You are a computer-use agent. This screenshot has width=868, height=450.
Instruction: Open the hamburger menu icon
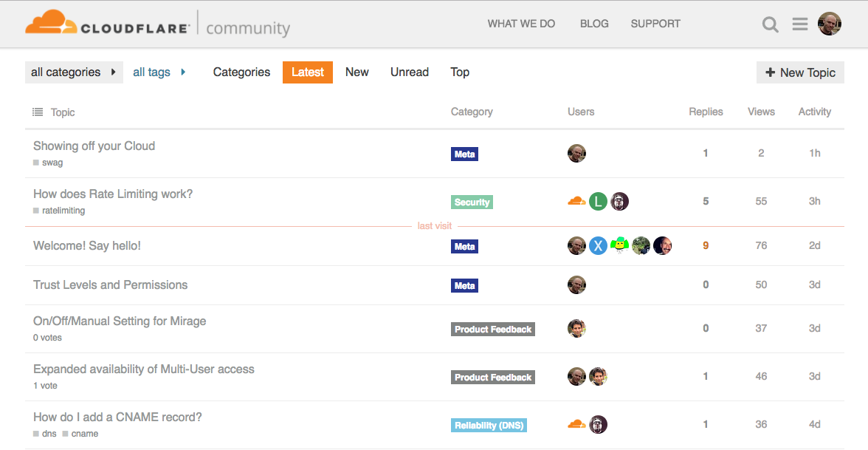point(799,24)
